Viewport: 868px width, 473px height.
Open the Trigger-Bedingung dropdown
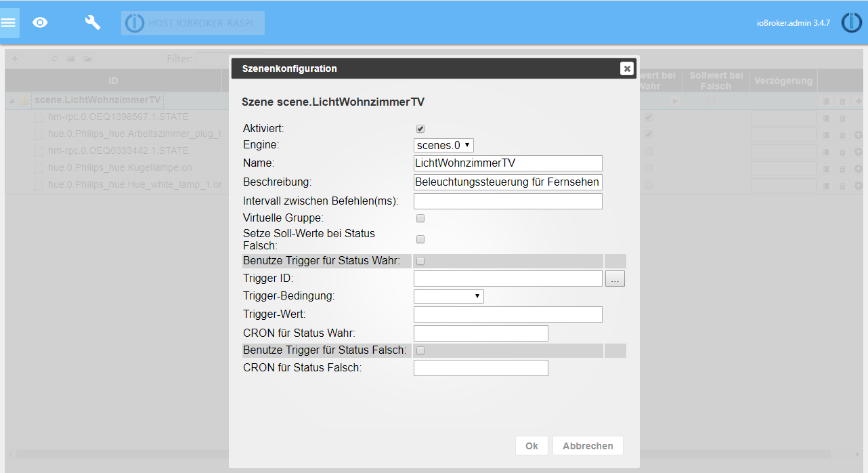(x=448, y=296)
